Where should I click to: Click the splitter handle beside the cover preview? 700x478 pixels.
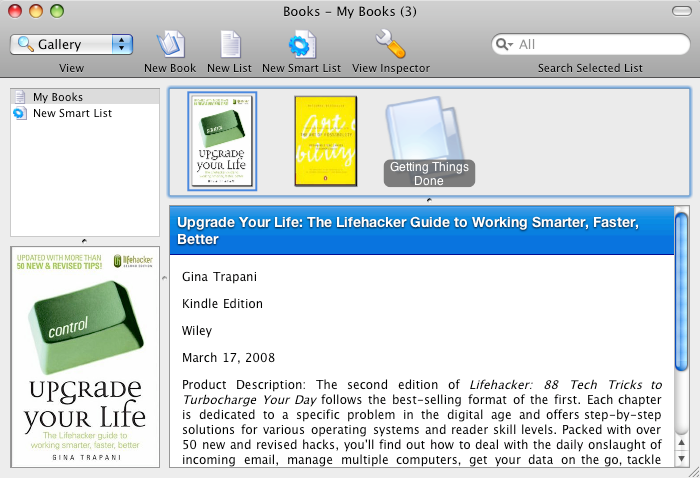164,278
